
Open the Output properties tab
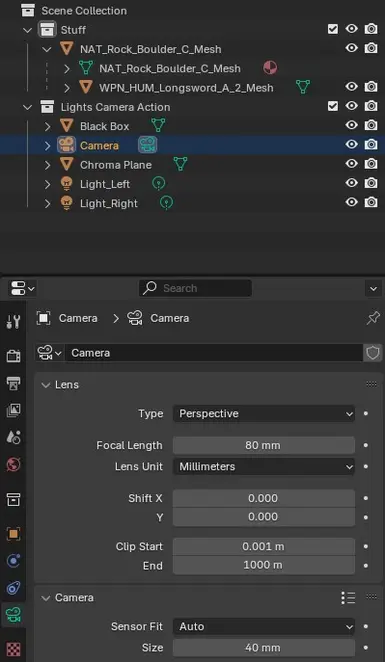(x=13, y=383)
